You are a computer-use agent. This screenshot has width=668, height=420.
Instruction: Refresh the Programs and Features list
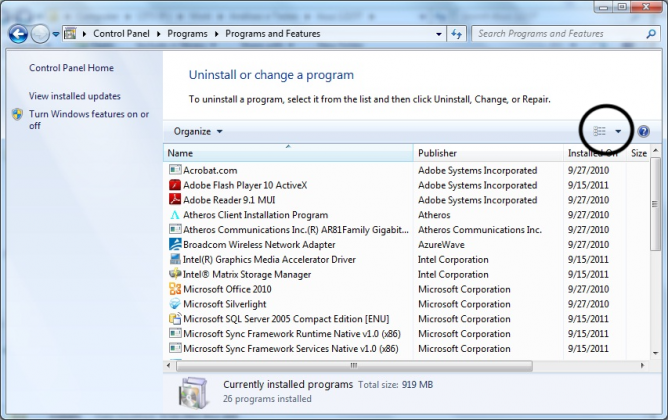456,34
